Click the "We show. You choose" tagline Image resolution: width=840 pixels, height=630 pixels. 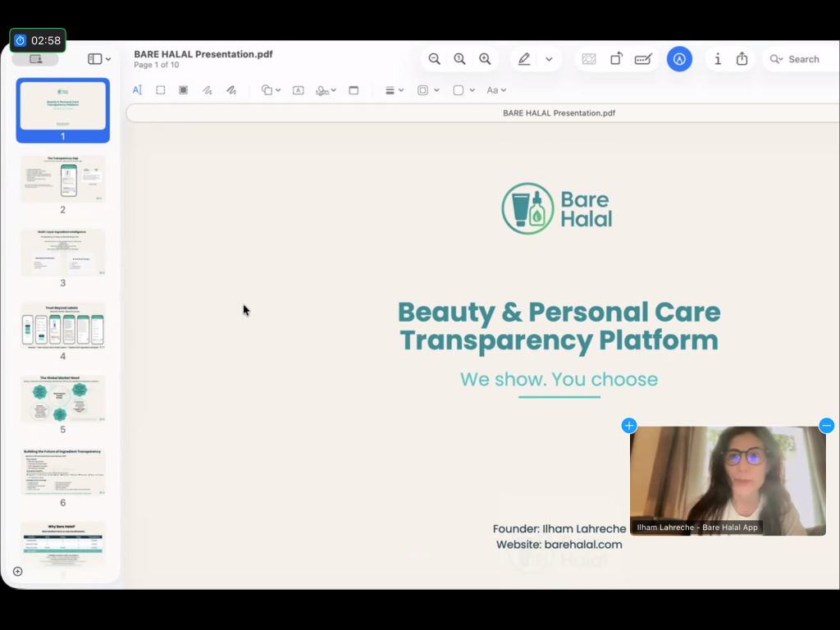[559, 379]
